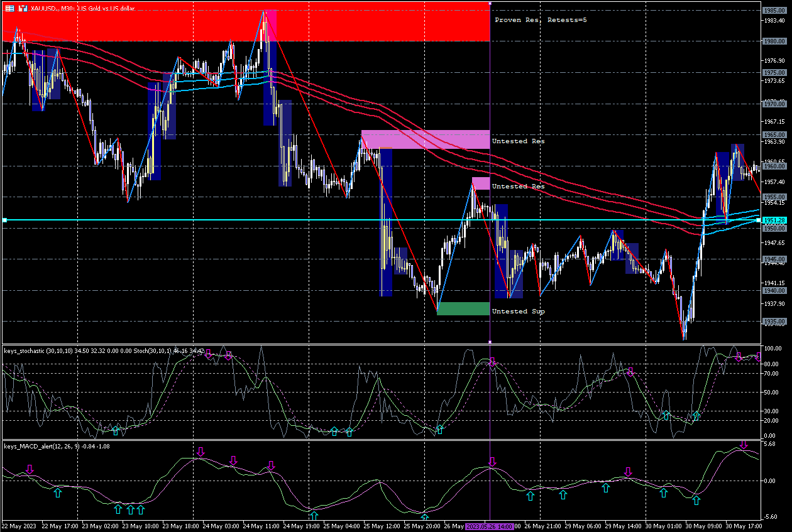792x532 pixels.
Task: Click the wide pink untested resistance zone
Action: [426, 139]
